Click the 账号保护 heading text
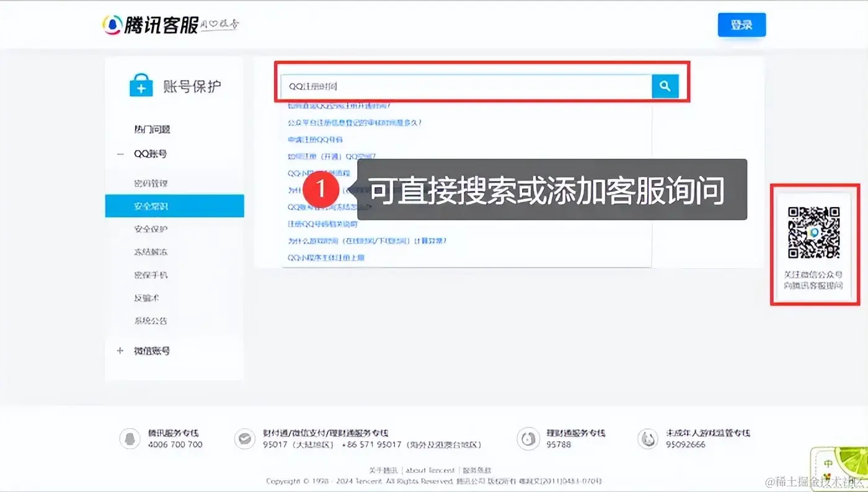Image resolution: width=868 pixels, height=492 pixels. point(192,86)
